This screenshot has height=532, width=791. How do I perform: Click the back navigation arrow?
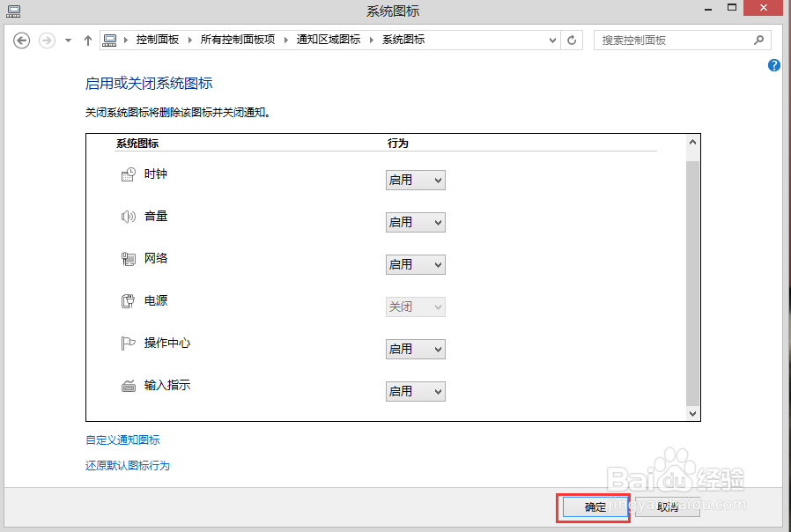(21, 40)
